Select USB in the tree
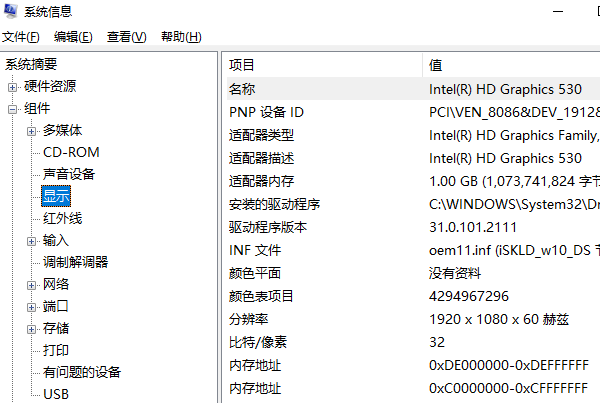The image size is (600, 403). (56, 394)
